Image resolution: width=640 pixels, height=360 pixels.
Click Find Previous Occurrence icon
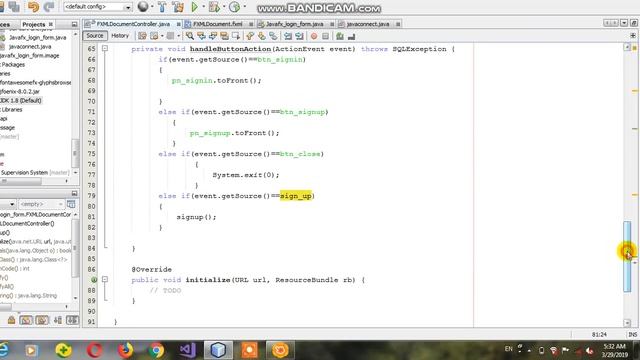201,36
